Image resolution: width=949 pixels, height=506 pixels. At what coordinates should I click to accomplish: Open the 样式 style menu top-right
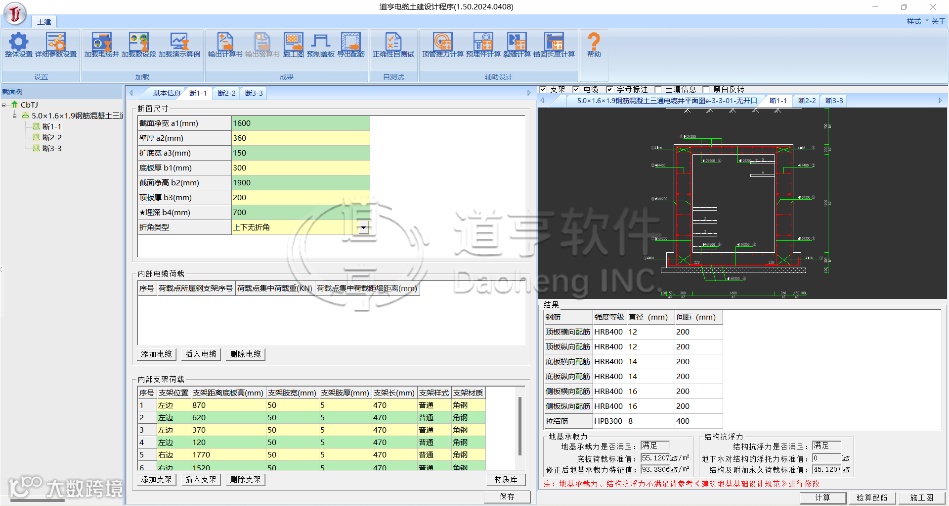pyautogui.click(x=914, y=21)
